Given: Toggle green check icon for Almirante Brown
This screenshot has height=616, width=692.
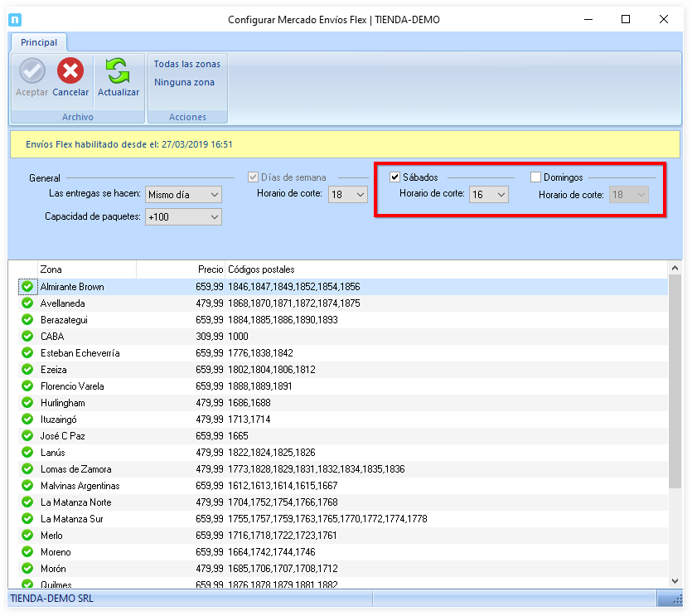Looking at the screenshot, I should (x=27, y=287).
